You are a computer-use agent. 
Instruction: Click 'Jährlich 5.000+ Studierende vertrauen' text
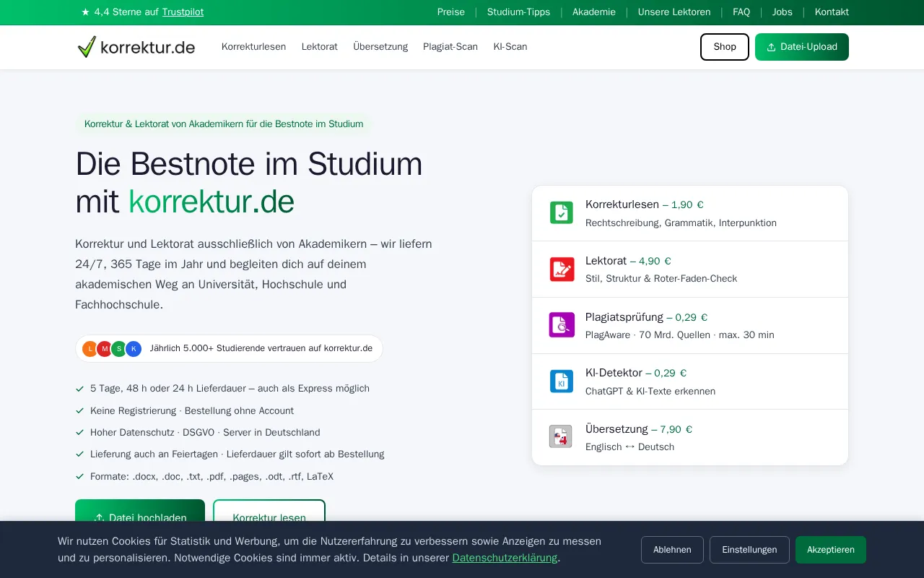(x=261, y=348)
